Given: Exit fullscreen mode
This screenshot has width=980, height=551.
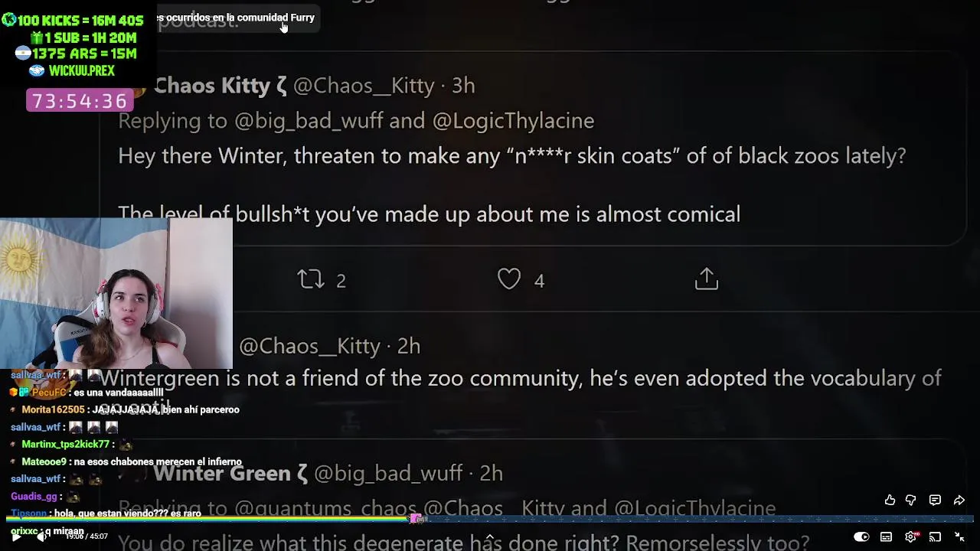Looking at the screenshot, I should 959,536.
